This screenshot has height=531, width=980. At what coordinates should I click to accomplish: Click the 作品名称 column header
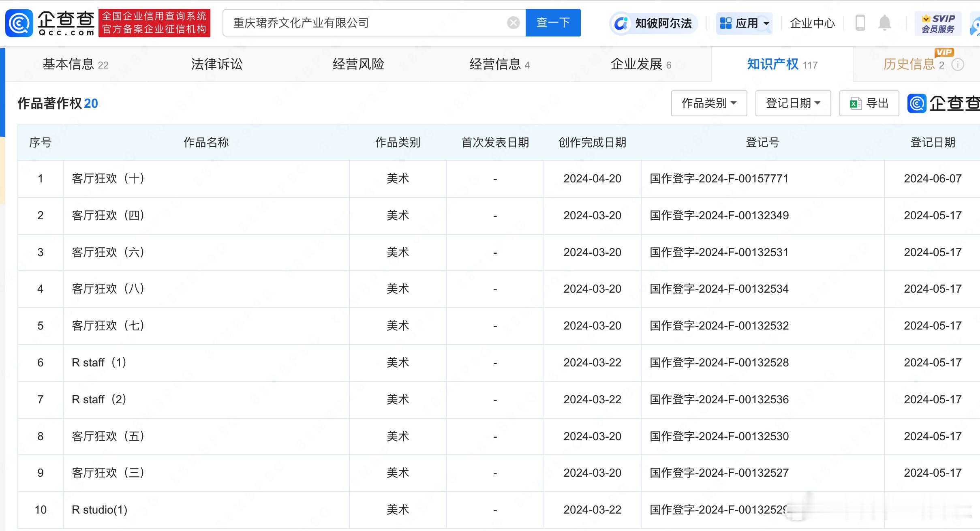pyautogui.click(x=206, y=143)
